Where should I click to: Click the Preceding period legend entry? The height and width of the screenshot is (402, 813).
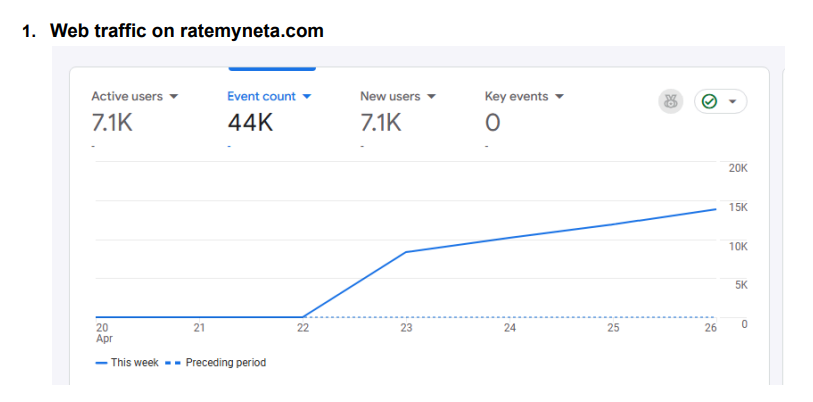(x=216, y=363)
